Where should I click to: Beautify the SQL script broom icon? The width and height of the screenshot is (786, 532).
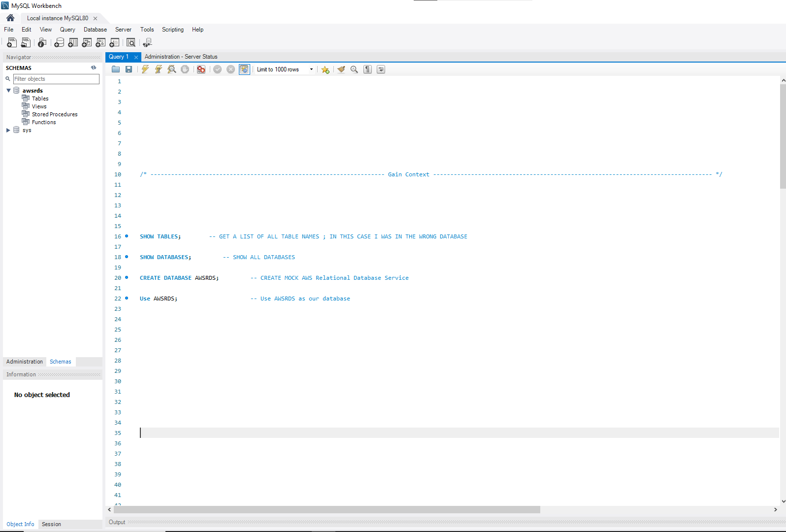point(341,69)
